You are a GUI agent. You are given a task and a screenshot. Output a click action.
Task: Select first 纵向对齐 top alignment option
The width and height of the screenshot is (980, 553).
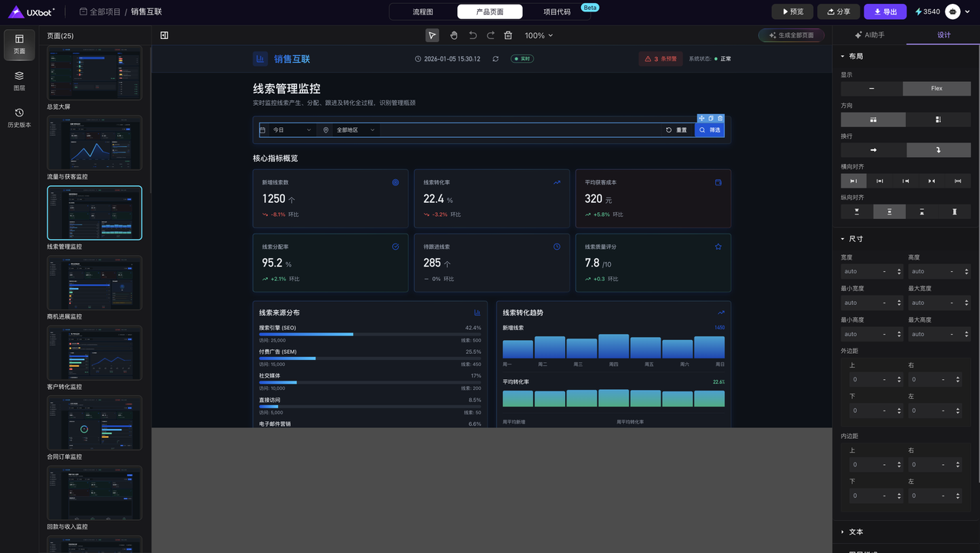tap(857, 211)
